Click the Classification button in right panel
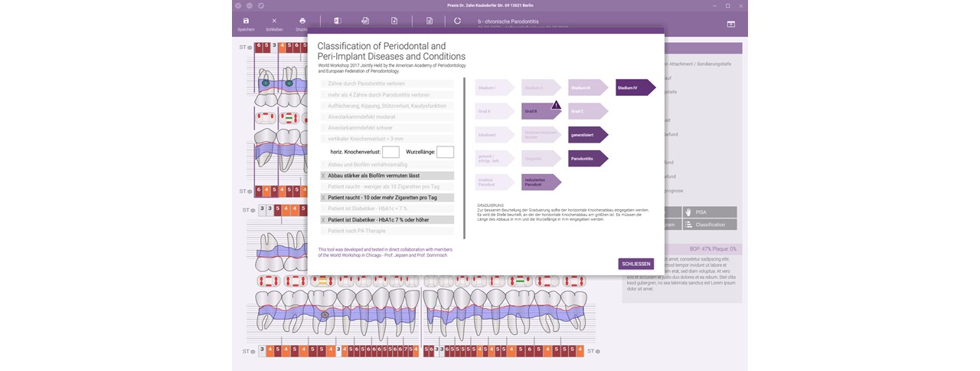Image resolution: width=980 pixels, height=371 pixels. coord(710,225)
